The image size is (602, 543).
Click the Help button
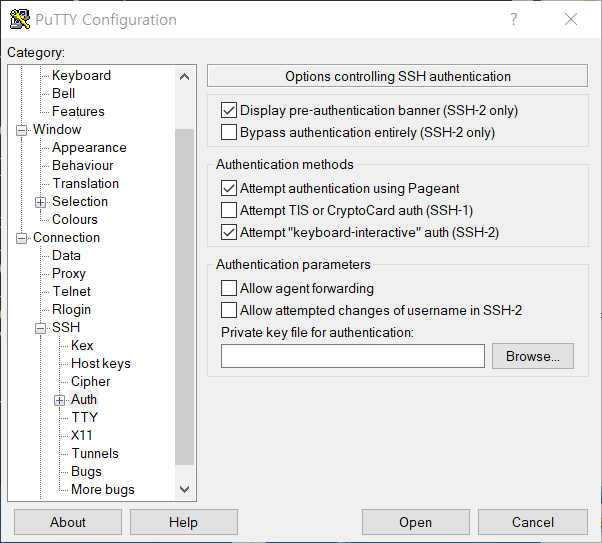184,522
